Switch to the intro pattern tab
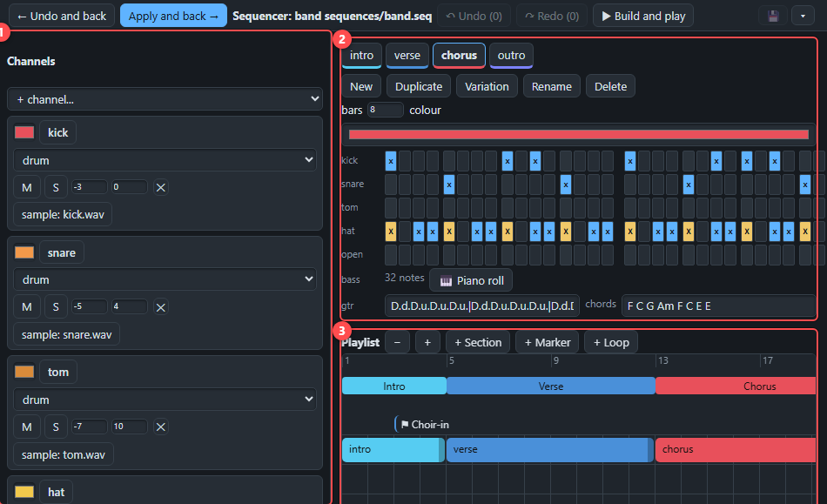Screen dimensions: 827x504 361,56
